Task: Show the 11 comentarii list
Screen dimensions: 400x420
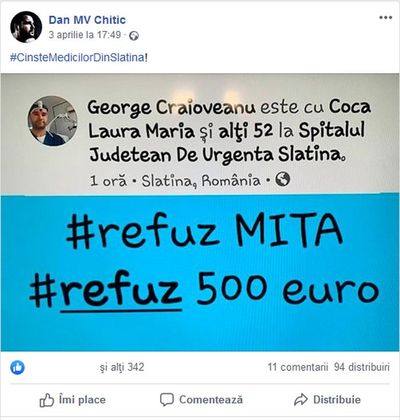Action: click(298, 367)
